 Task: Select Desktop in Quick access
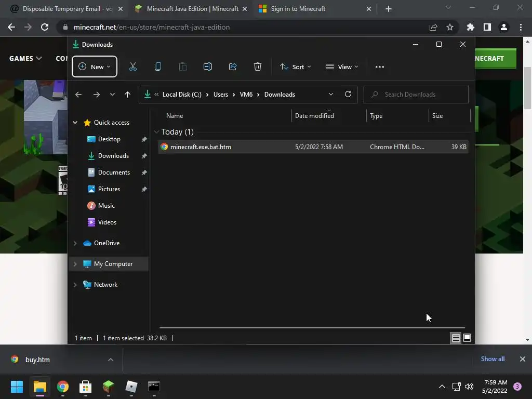tap(109, 139)
